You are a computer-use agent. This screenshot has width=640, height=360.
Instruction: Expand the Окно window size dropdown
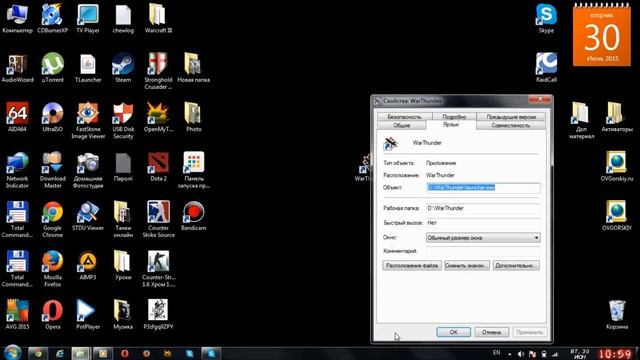[x=483, y=238]
